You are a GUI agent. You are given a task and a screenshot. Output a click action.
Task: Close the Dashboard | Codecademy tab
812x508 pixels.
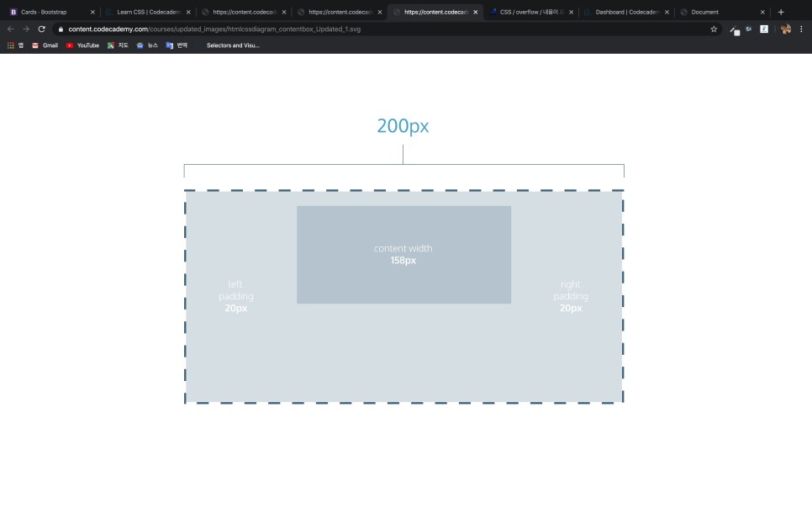(x=667, y=12)
